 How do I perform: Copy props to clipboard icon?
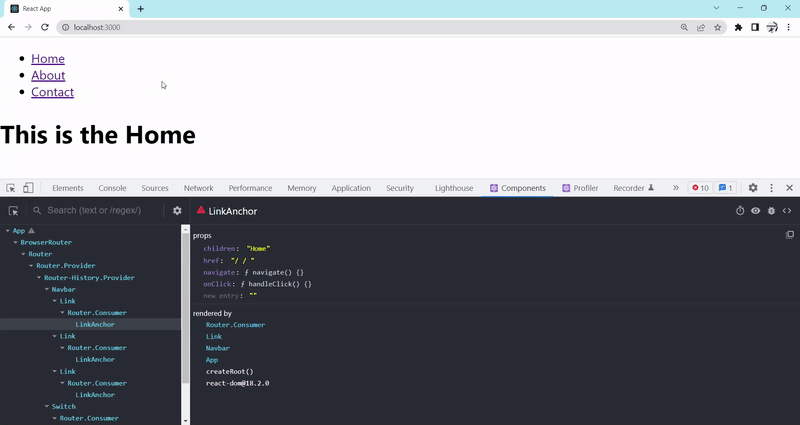click(790, 235)
